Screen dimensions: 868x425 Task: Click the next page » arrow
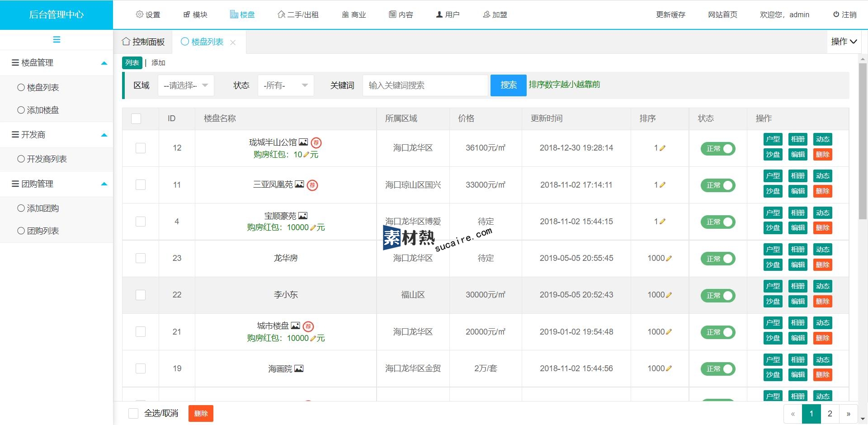click(849, 414)
